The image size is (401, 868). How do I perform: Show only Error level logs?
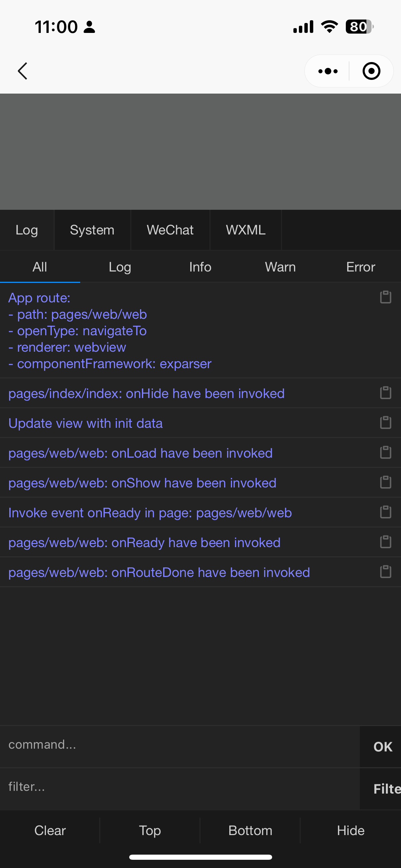pyautogui.click(x=361, y=267)
